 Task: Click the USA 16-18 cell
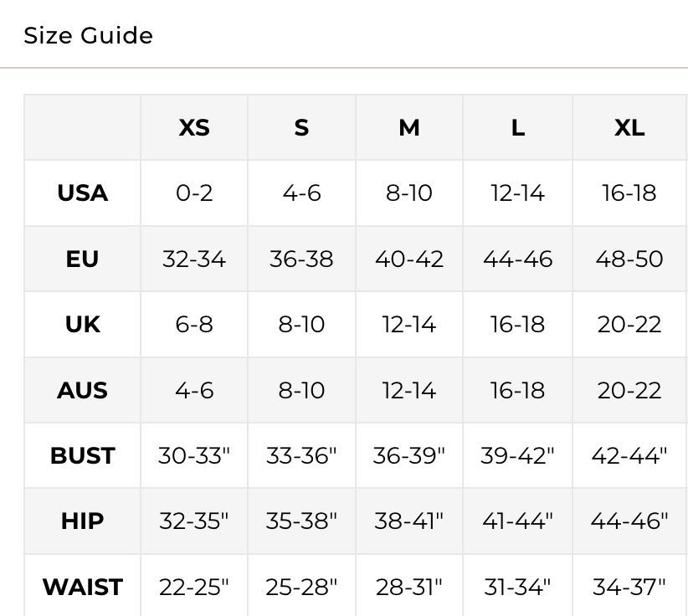point(629,193)
